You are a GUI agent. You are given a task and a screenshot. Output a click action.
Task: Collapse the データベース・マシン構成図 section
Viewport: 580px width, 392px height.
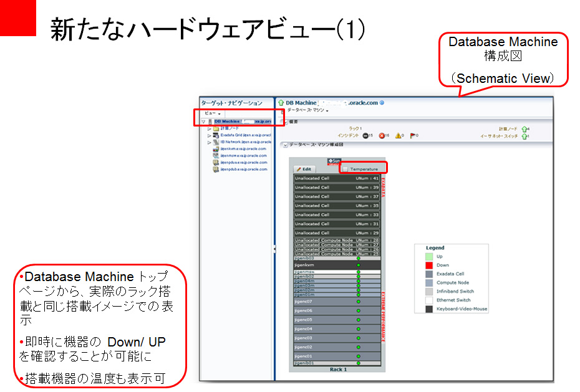click(285, 145)
